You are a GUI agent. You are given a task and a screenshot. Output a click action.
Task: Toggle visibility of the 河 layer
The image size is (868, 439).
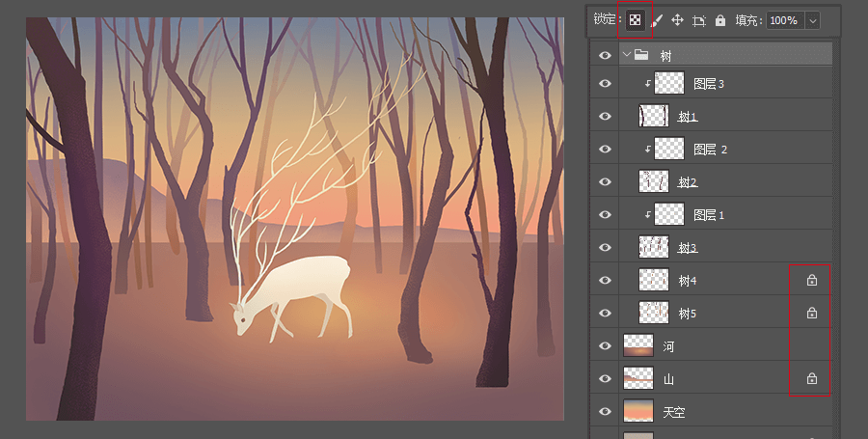[x=605, y=346]
